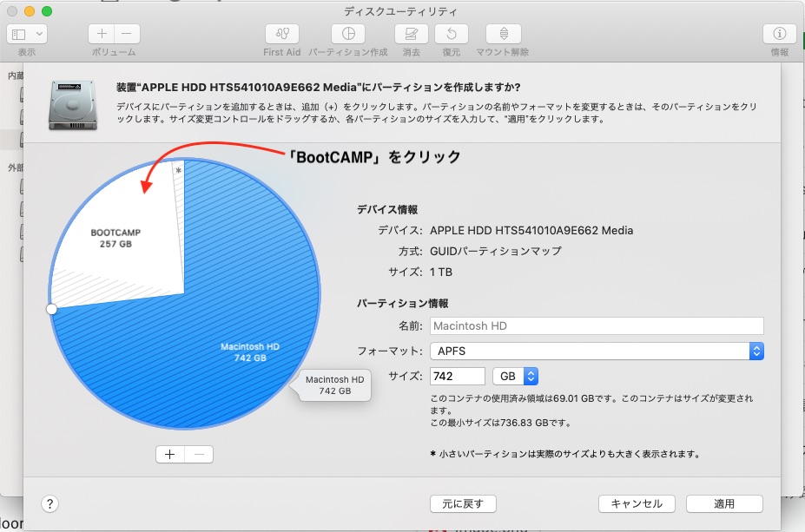Click the パーティション情報 heading
The image size is (805, 532).
tap(403, 303)
